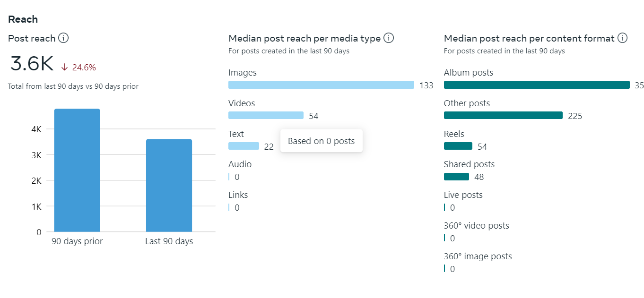The width and height of the screenshot is (644, 298).
Task: Click the Images reach bar
Action: coord(321,85)
